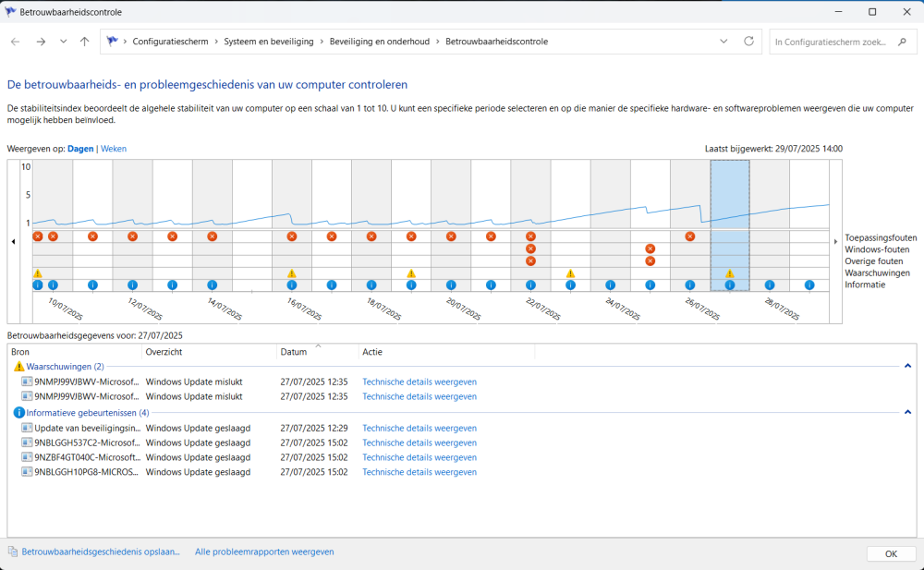Refresh the address bar location
This screenshot has height=570, width=924.
pos(748,42)
